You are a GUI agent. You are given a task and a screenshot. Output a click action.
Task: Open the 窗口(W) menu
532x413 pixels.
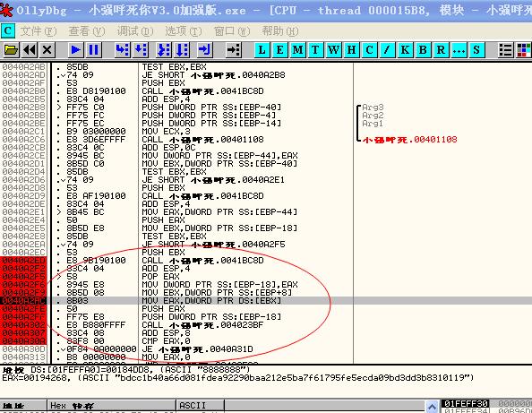(232, 31)
